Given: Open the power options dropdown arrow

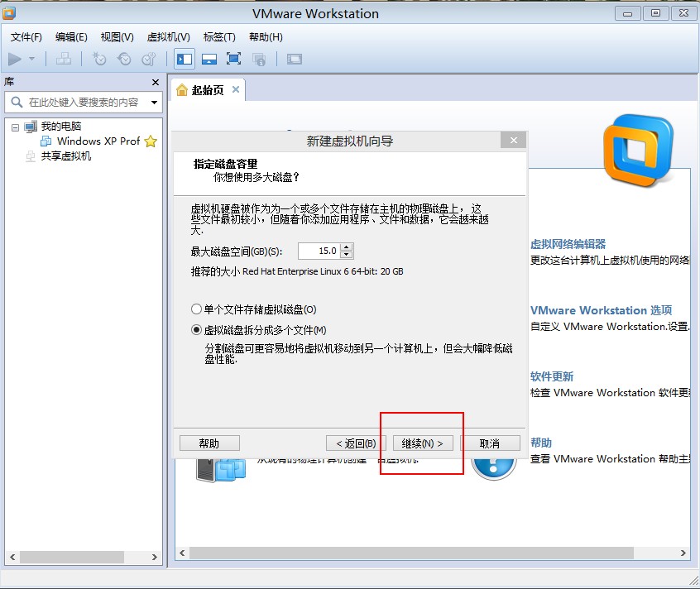Looking at the screenshot, I should tap(31, 59).
